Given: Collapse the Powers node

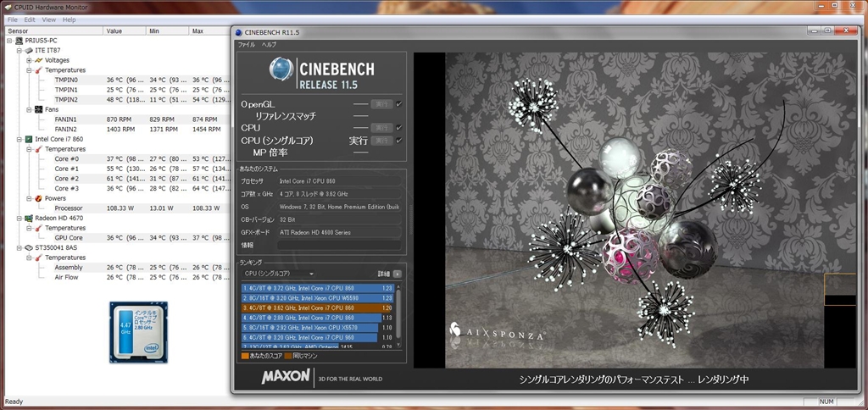Looking at the screenshot, I should (x=29, y=198).
